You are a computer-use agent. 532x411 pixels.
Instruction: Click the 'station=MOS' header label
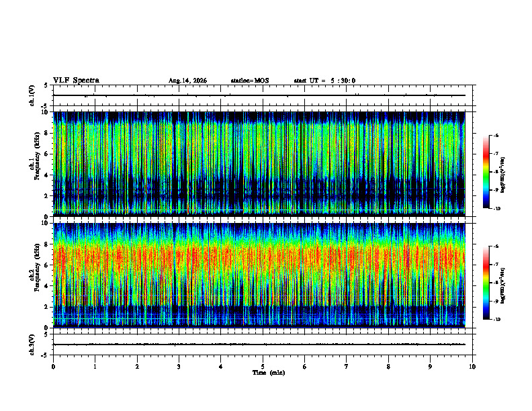tap(250, 81)
